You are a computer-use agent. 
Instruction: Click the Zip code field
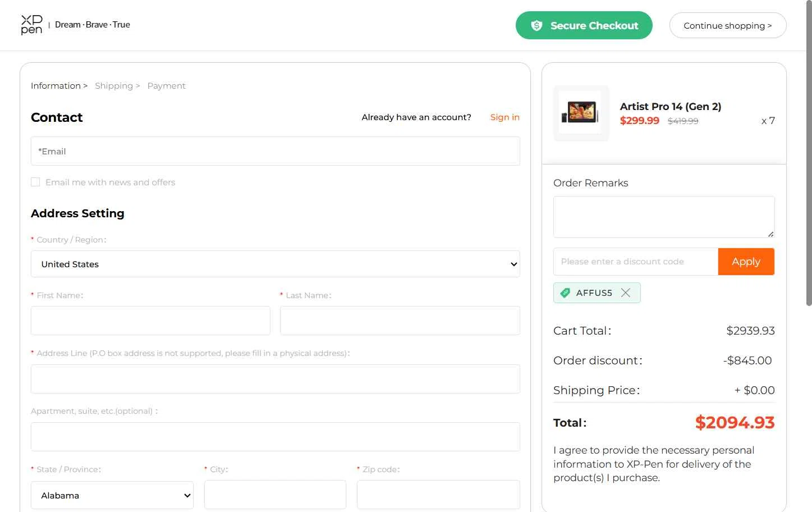click(438, 495)
